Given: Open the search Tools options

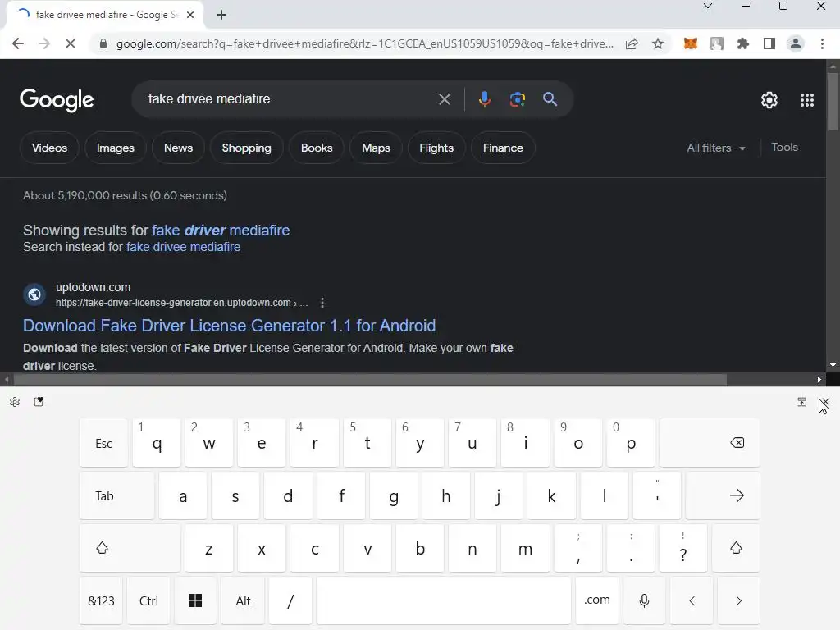Looking at the screenshot, I should tap(784, 148).
